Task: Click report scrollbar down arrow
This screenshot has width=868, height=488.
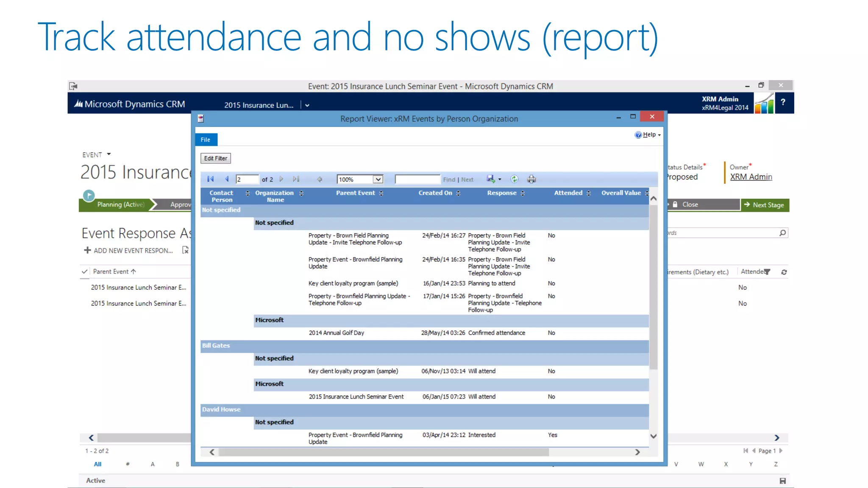Action: [x=653, y=436]
